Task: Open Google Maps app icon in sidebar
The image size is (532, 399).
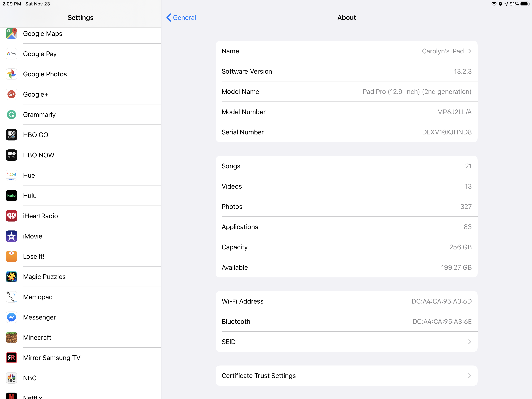Action: [11, 34]
